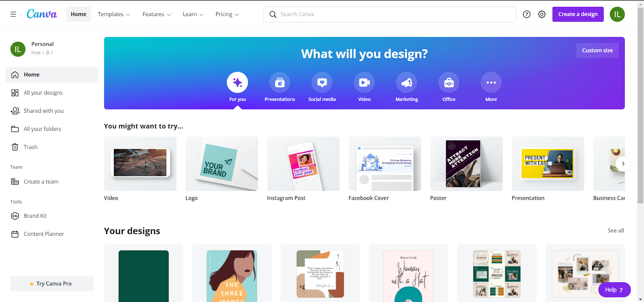Choose the Marketing megaphone icon

click(407, 83)
